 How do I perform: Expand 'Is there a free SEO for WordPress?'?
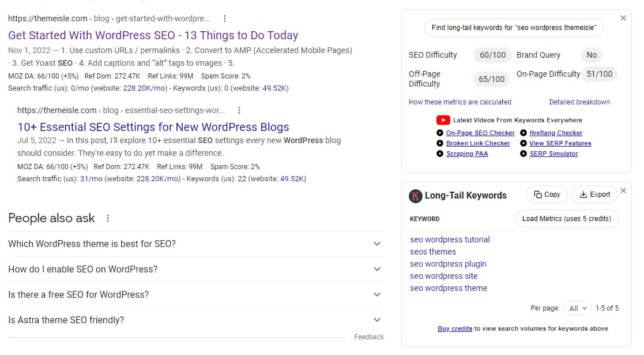[x=195, y=295]
